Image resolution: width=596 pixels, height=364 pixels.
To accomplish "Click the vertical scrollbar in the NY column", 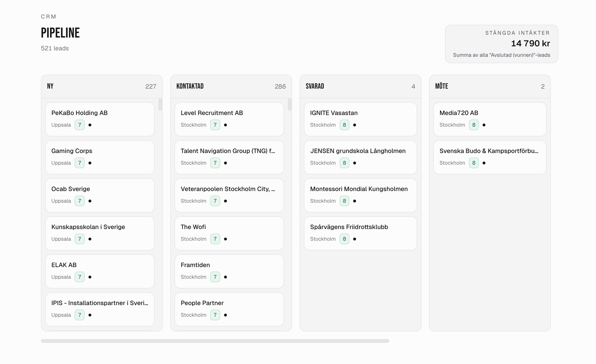I will click(160, 105).
